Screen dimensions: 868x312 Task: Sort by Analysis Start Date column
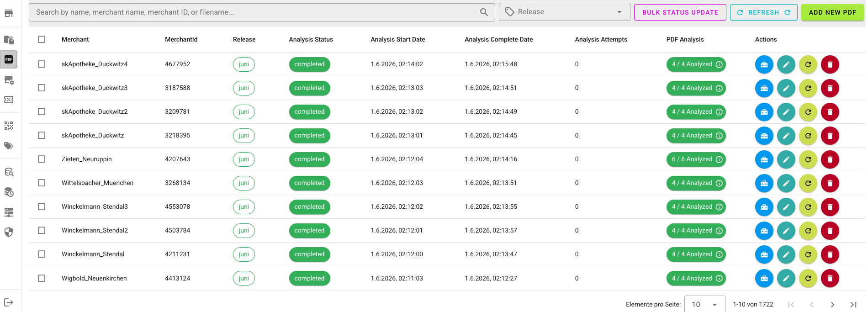(398, 39)
